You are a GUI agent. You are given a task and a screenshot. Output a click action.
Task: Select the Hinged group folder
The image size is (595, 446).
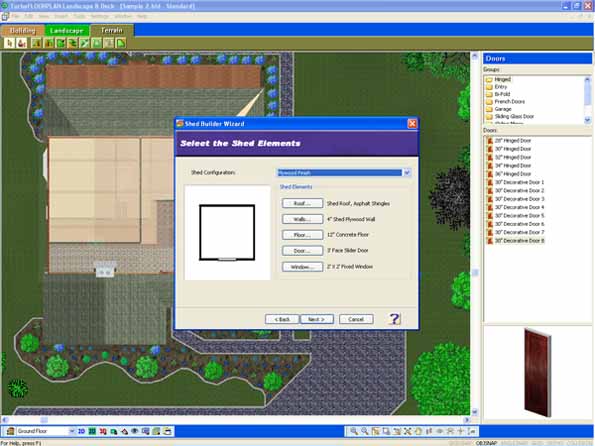[502, 79]
